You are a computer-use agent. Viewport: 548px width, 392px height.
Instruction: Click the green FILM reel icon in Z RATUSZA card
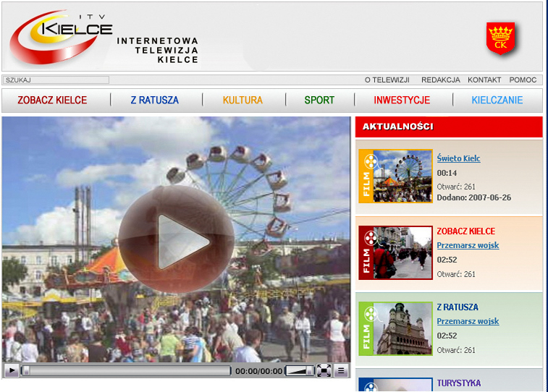click(366, 328)
